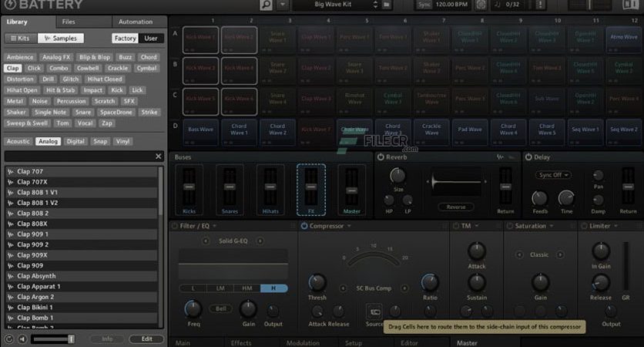Select the Digital tag filter
The image size is (644, 347).
coord(75,141)
